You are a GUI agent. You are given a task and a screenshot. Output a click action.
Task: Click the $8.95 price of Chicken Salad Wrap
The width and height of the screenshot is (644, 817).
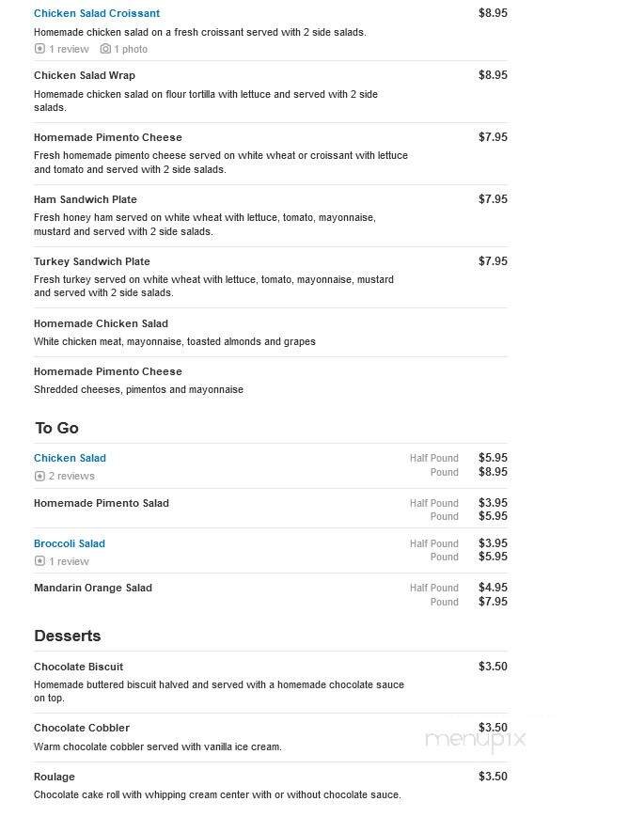coord(493,75)
